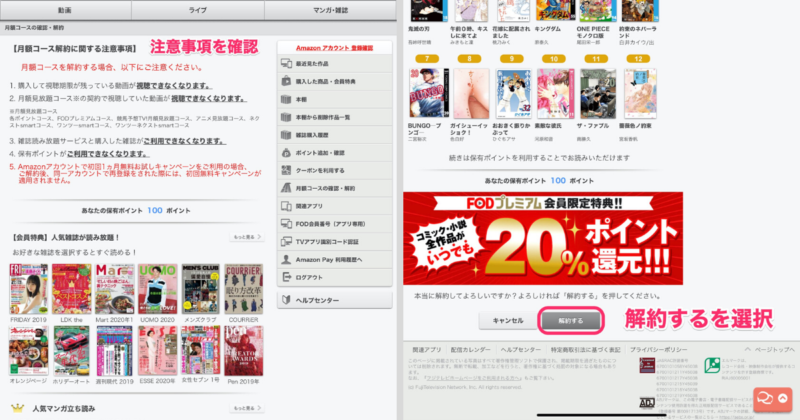Open the footer 関連アプリ link

pyautogui.click(x=427, y=350)
